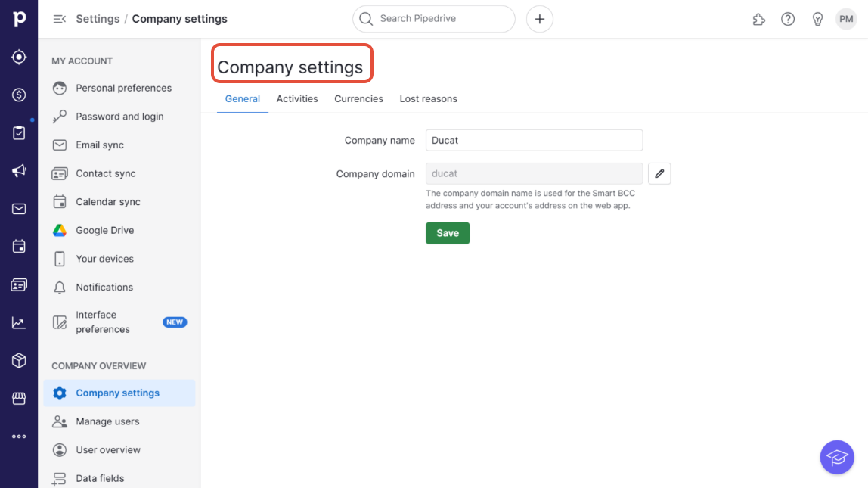Open Leads from the left navigation bar

19,57
